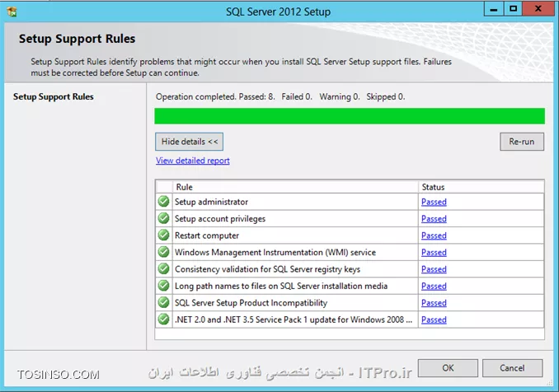559x392 pixels.
Task: Select 'Long path names to files' rule text
Action: [281, 286]
